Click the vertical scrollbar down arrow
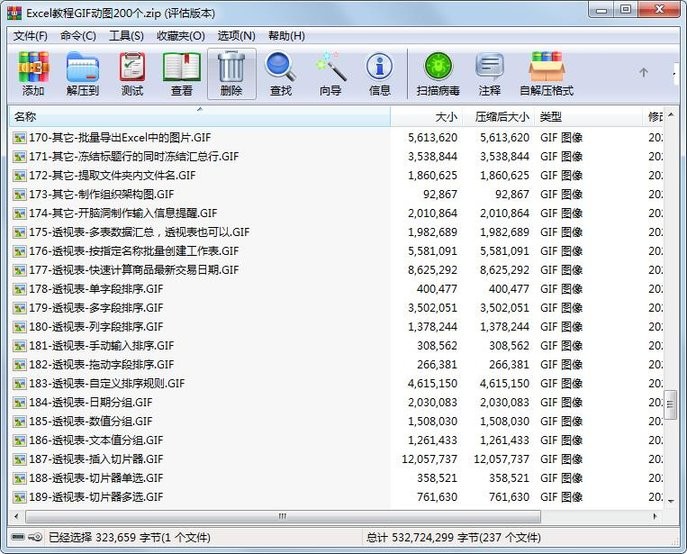Image resolution: width=687 pixels, height=554 pixels. pyautogui.click(x=671, y=501)
